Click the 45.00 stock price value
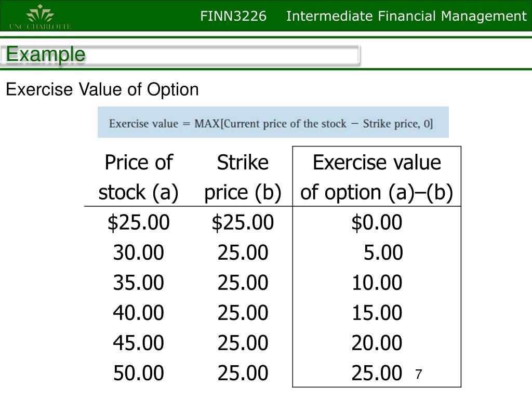This screenshot has height=399, width=532. (138, 343)
